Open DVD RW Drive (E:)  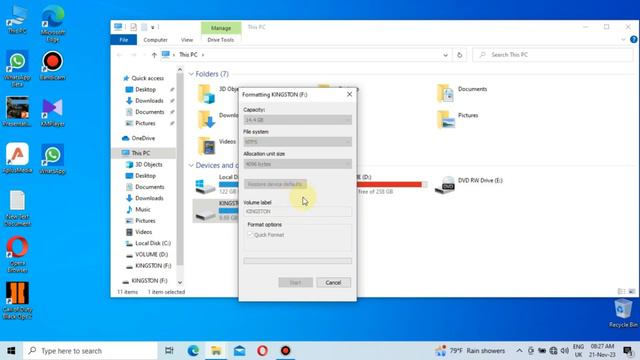coord(469,185)
